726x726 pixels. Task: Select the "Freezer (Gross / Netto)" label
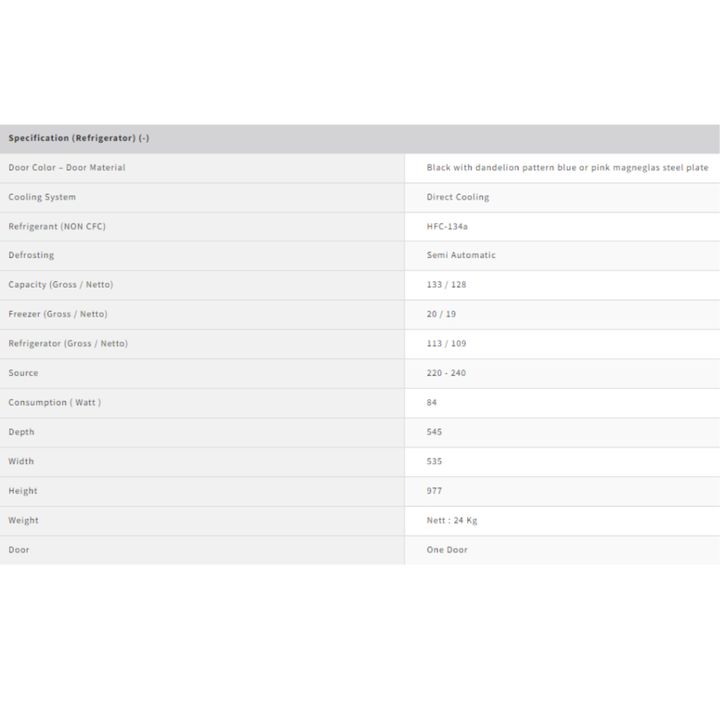click(x=57, y=314)
